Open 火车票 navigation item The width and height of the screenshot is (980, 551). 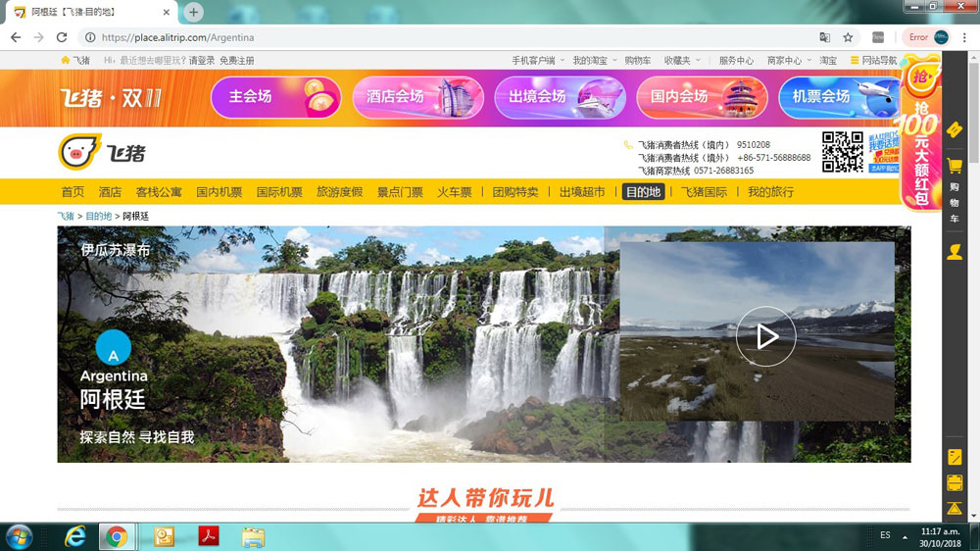pyautogui.click(x=454, y=192)
